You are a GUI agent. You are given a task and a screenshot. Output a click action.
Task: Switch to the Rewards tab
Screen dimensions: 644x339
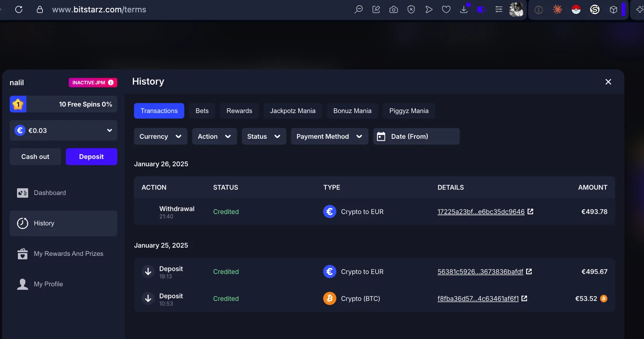[239, 111]
